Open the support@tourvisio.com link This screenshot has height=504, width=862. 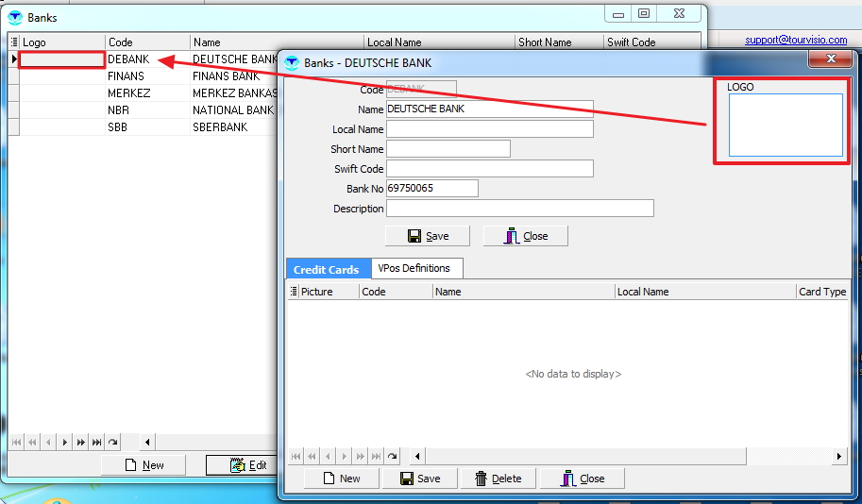coord(796,40)
